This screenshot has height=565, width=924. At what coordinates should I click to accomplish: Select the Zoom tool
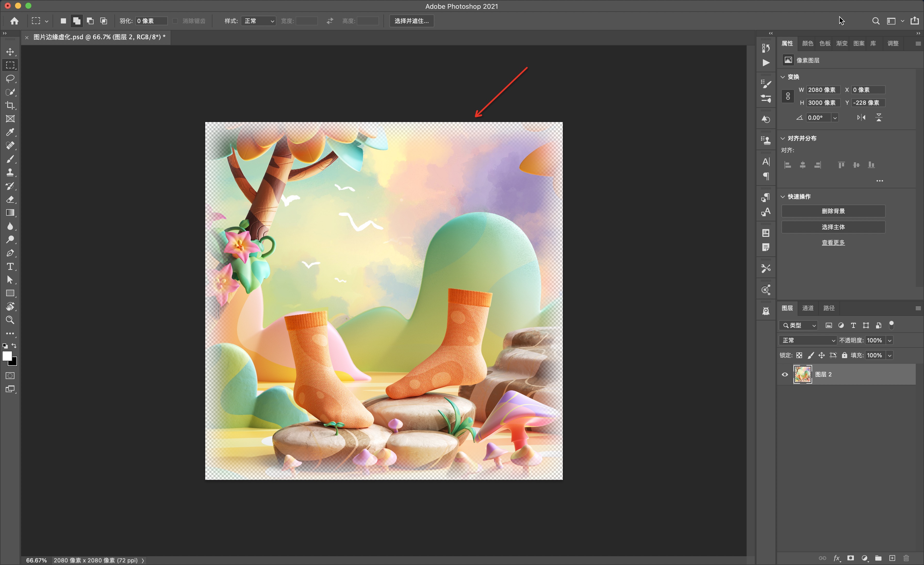(10, 320)
